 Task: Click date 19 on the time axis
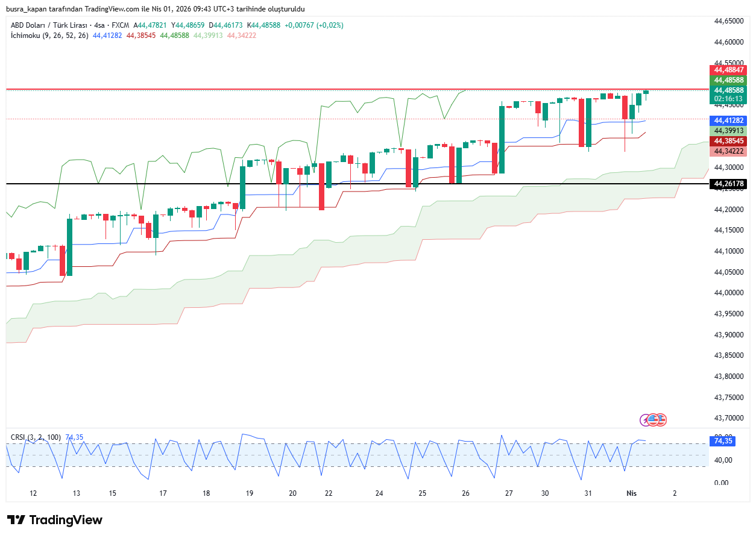[250, 493]
